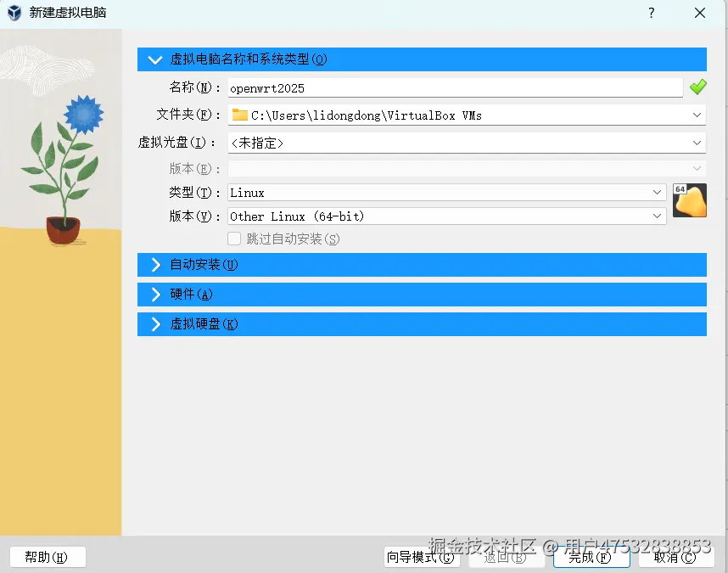Click the potted blue flower illustration
The image size is (728, 573).
coord(63,170)
